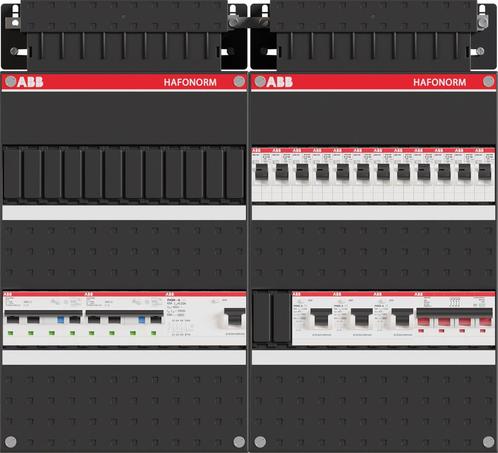The height and width of the screenshot is (453, 498).
Task: Flip the eighth breaker in the upper right row
Action: coord(404,172)
